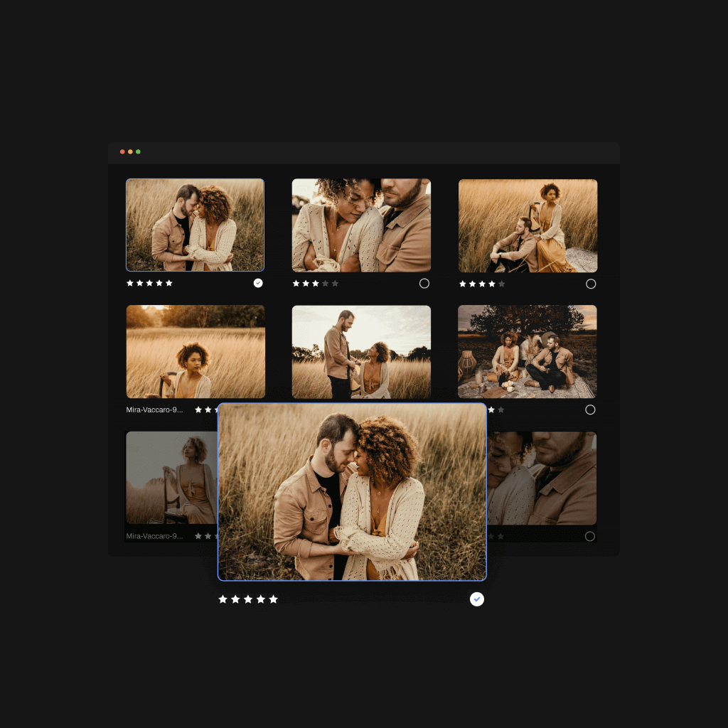Deselect the enlarged photo via its blue checkmark
This screenshot has width=728, height=728.
pyautogui.click(x=476, y=599)
